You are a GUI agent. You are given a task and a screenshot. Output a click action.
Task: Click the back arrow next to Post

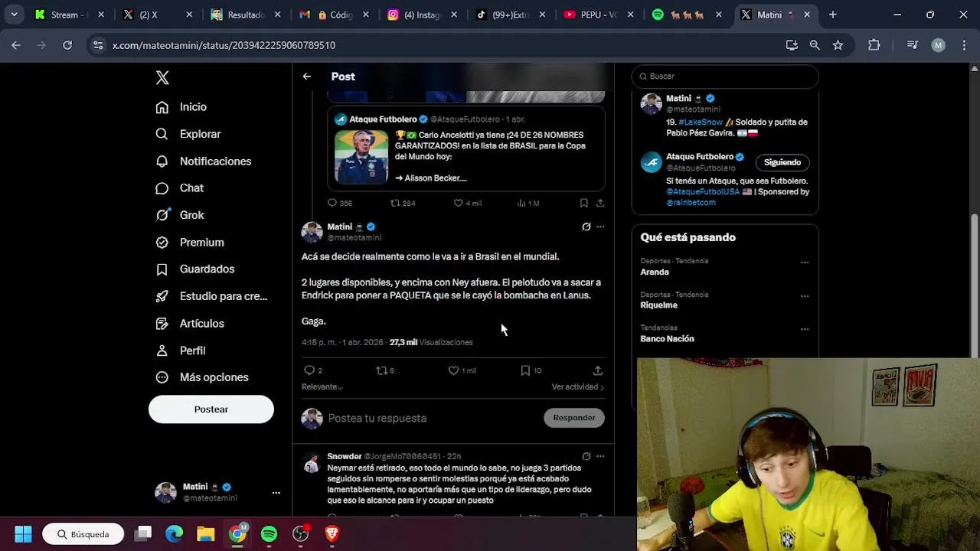point(306,77)
